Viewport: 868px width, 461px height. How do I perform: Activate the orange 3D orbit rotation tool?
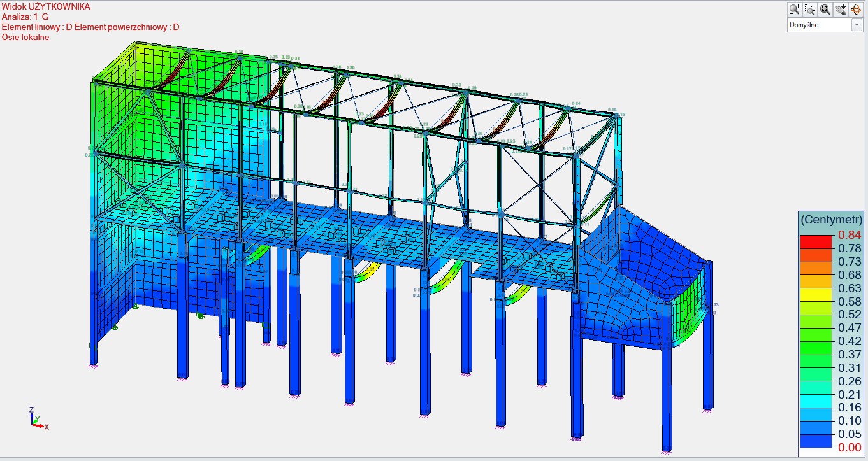[x=855, y=9]
